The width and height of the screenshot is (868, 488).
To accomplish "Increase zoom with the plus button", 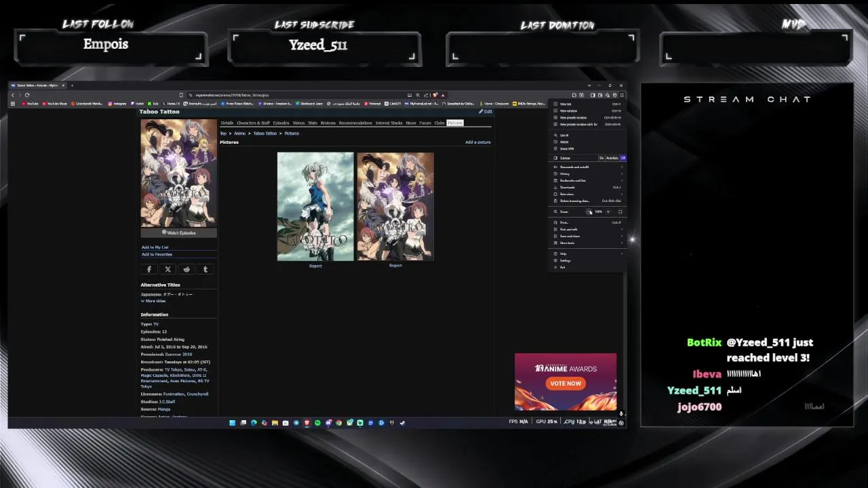I will coord(608,211).
